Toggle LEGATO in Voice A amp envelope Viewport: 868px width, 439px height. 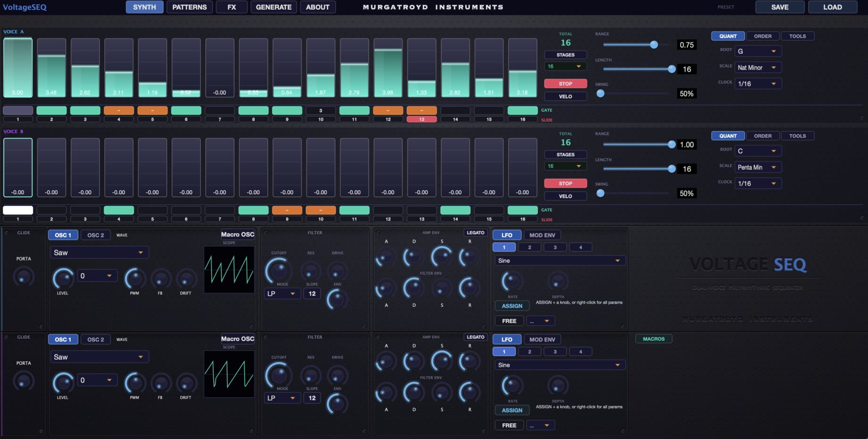476,233
